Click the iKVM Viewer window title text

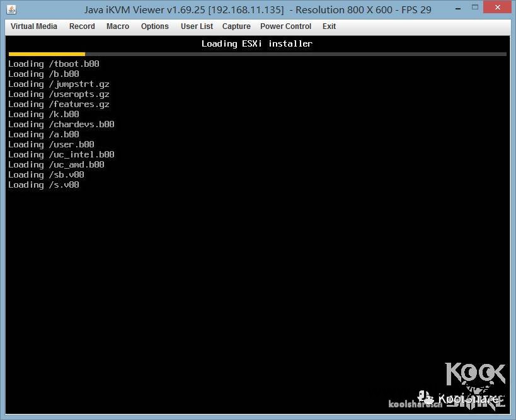258,10
